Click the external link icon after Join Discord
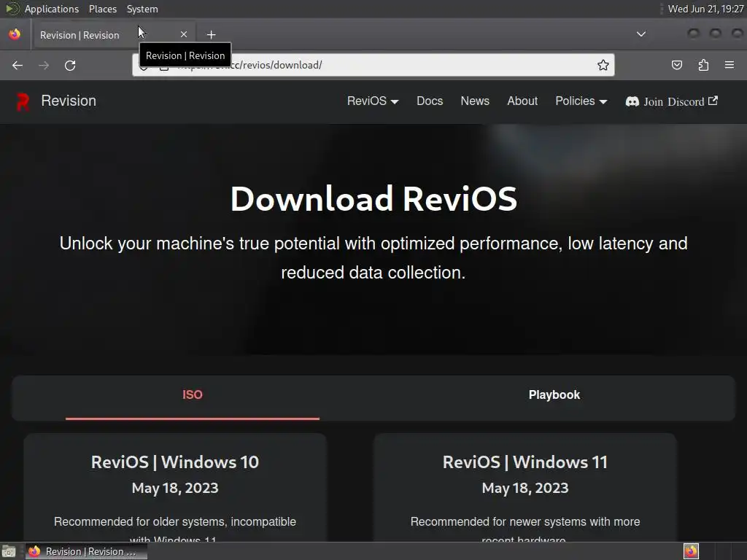This screenshot has width=747, height=560. (713, 101)
